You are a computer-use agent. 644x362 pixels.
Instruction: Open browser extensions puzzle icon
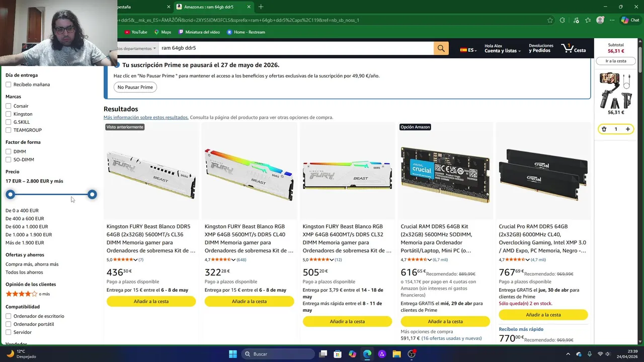(562, 20)
